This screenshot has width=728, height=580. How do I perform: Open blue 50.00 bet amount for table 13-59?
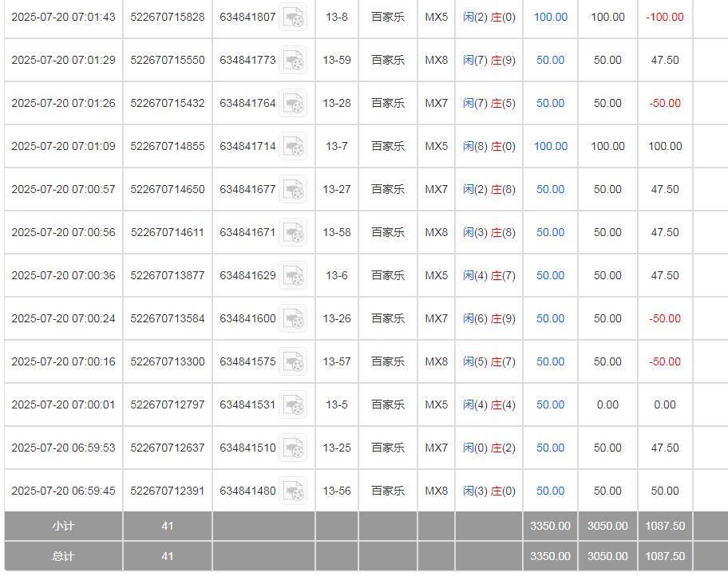pyautogui.click(x=550, y=60)
